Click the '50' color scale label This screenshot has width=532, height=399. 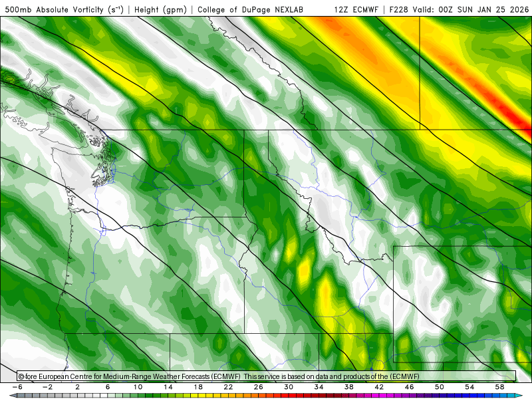tap(440, 387)
